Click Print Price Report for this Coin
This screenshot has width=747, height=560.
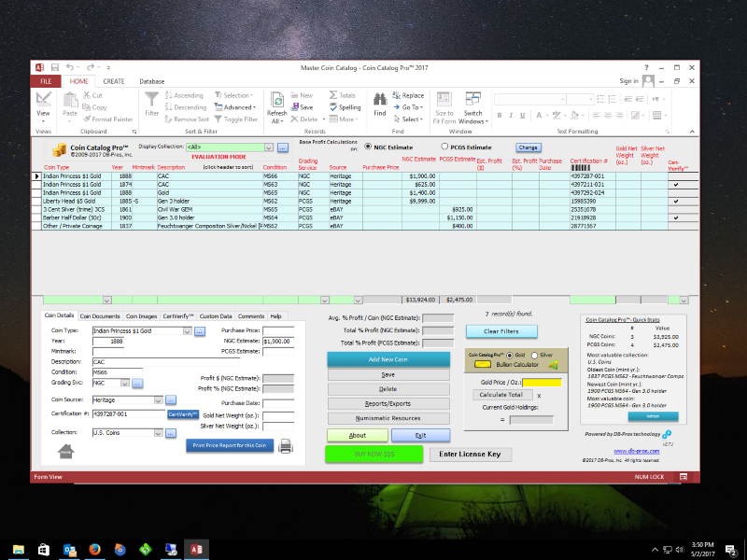click(x=230, y=446)
